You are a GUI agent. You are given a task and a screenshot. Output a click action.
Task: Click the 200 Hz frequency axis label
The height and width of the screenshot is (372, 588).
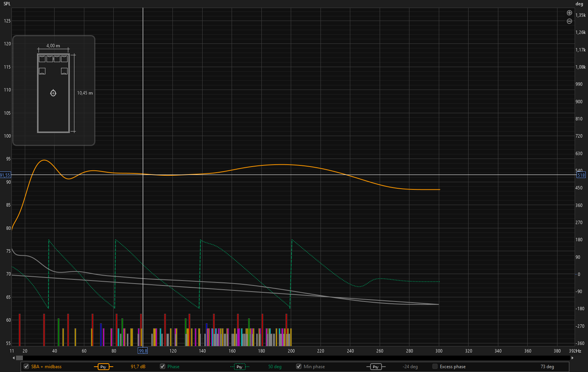[x=291, y=351]
